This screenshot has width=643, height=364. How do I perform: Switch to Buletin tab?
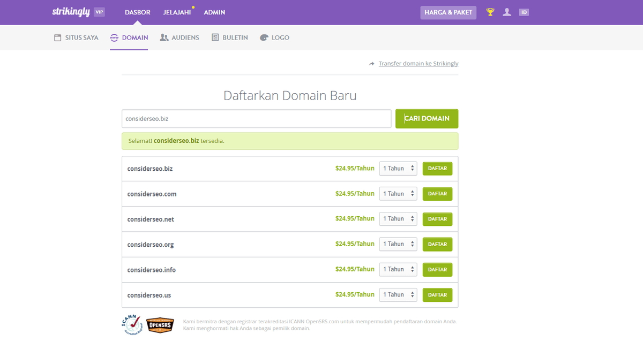[x=230, y=38]
